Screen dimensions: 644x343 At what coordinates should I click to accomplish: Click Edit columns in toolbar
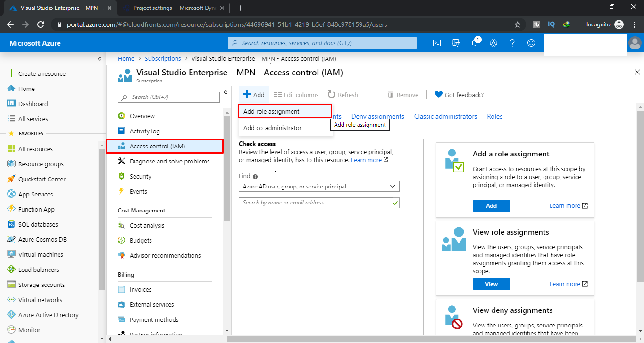coord(296,95)
